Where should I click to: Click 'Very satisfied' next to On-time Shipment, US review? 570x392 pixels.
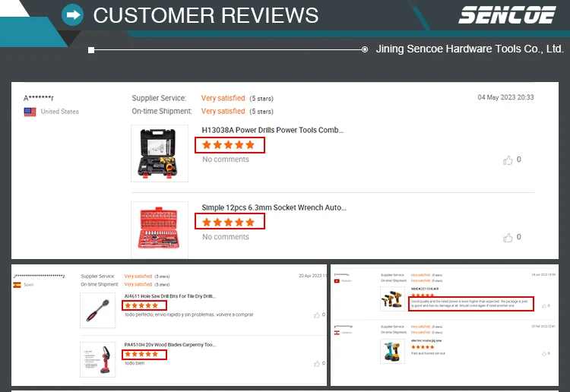[223, 111]
